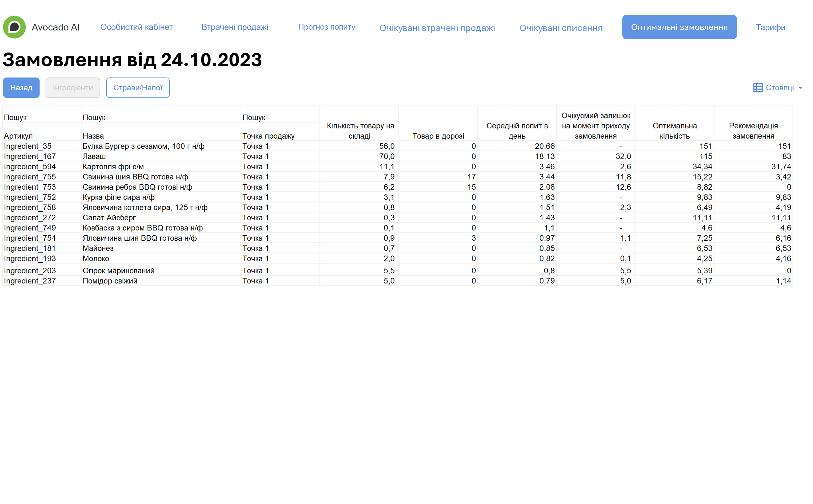Screen dimensions: 813x504
Task: Select the Оптимальні замовлення tab
Action: [679, 27]
